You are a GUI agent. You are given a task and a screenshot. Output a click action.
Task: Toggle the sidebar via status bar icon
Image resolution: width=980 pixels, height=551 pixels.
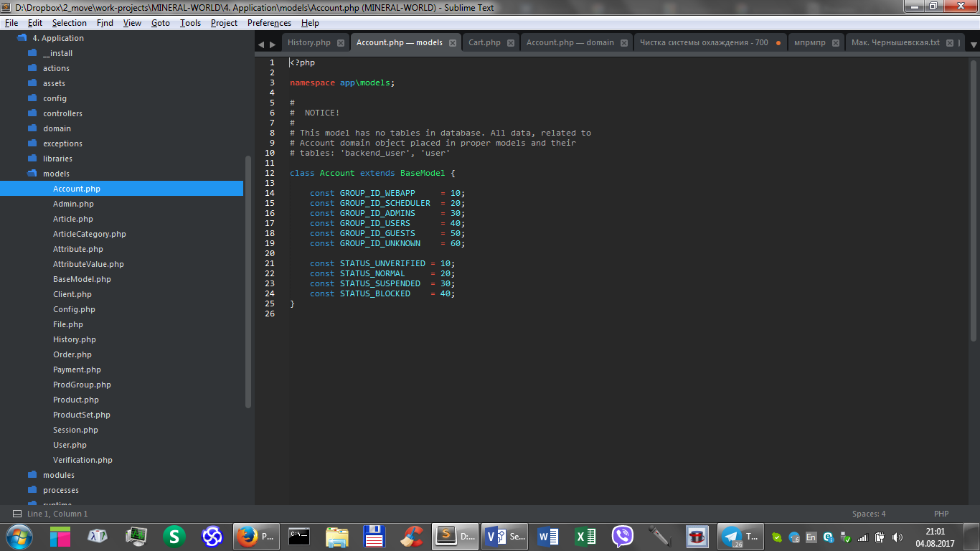click(17, 514)
